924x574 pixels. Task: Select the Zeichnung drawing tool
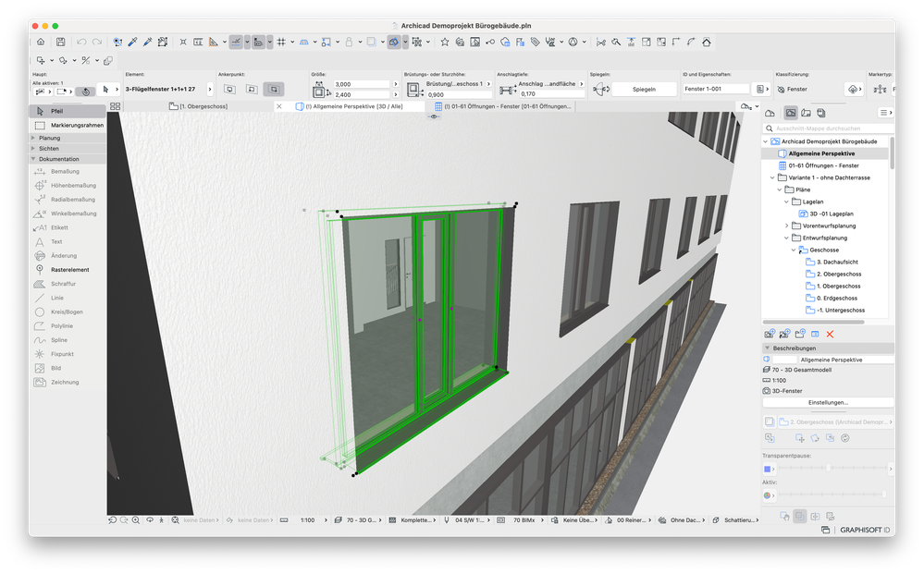coord(65,382)
